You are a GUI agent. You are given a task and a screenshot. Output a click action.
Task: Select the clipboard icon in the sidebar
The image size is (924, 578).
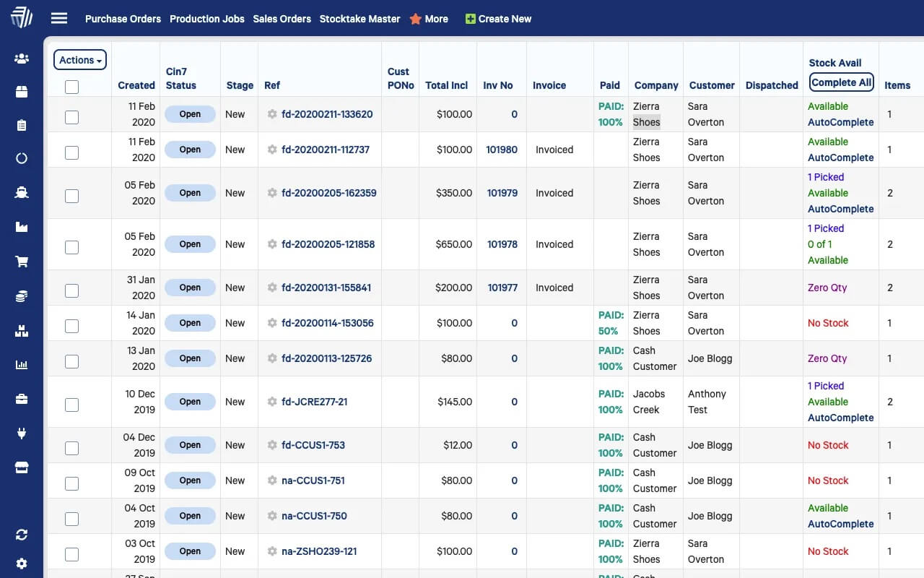click(x=22, y=124)
